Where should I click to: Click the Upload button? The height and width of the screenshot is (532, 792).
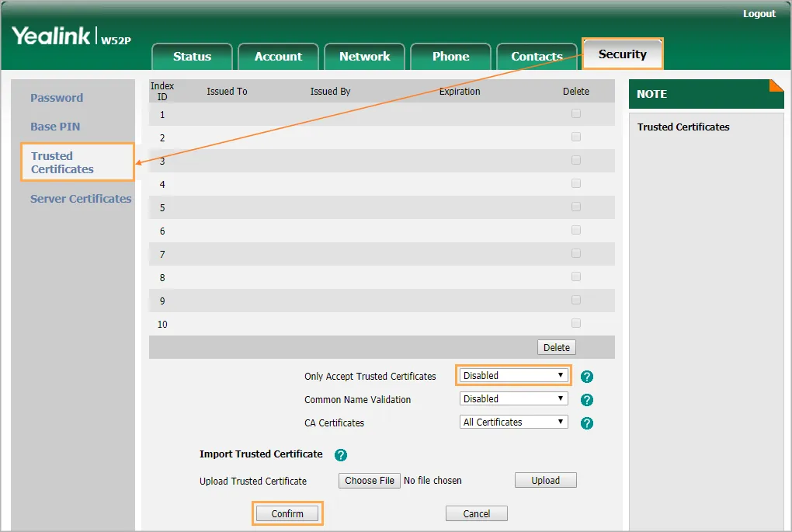546,481
